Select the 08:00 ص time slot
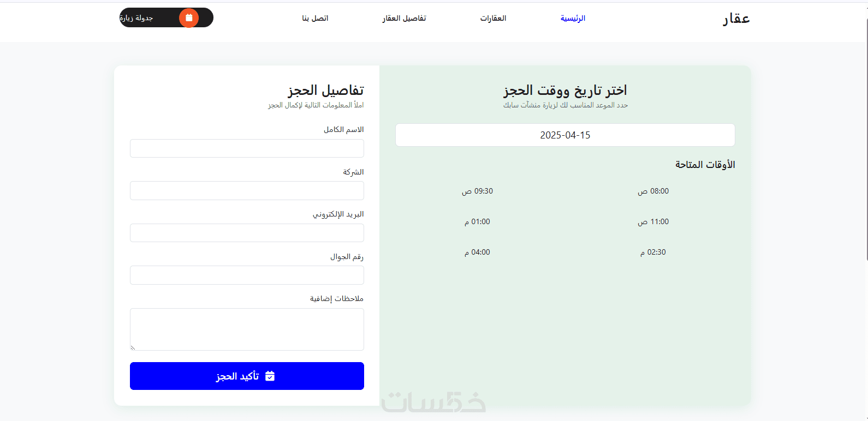Image resolution: width=868 pixels, height=421 pixels. [x=653, y=191]
